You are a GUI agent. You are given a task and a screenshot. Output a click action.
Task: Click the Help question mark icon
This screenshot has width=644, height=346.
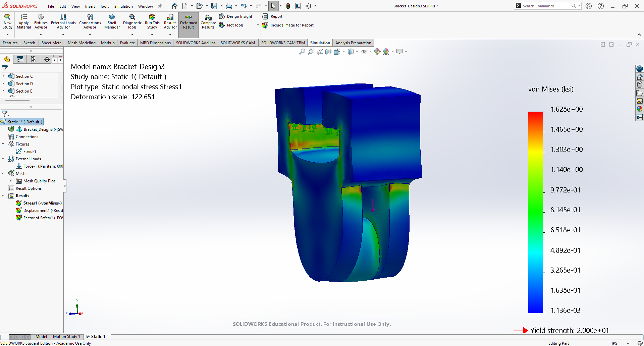pyautogui.click(x=601, y=6)
